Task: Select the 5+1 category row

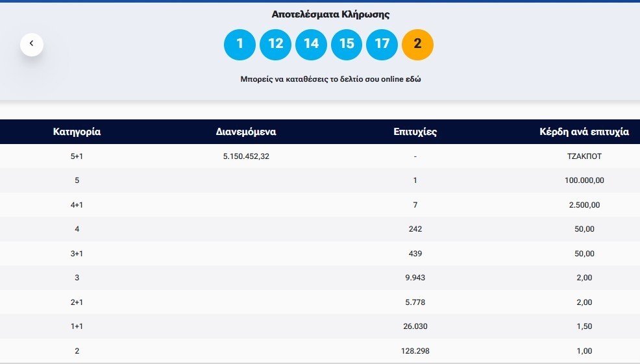Action: 77,156
